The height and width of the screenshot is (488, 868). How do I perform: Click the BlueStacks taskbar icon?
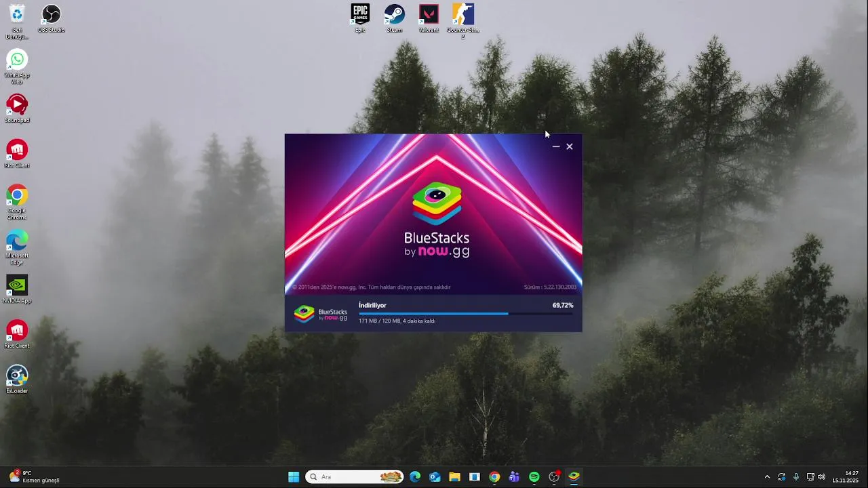[574, 477]
